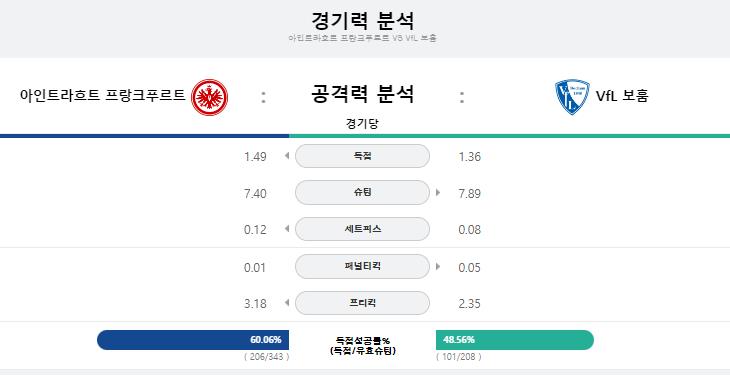Image resolution: width=730 pixels, height=375 pixels.
Task: Click the 경기당 label under the heading
Action: click(362, 124)
